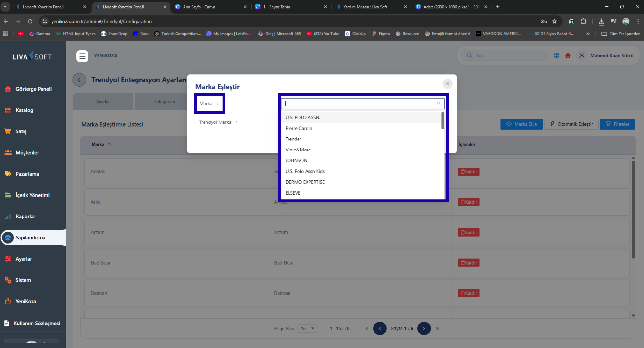The width and height of the screenshot is (644, 348).
Task: Click the back arrow beside Trendyol Entegrasyon
Action: [x=79, y=80]
